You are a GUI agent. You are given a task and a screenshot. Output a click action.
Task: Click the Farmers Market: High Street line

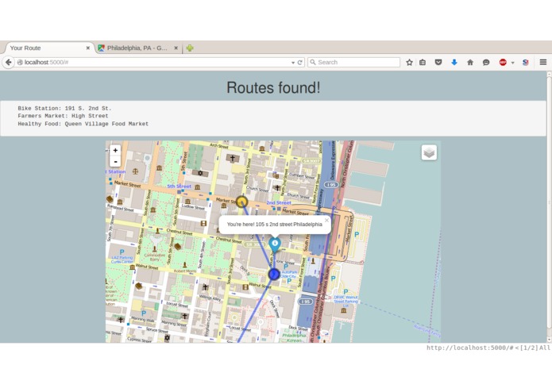[x=63, y=116]
